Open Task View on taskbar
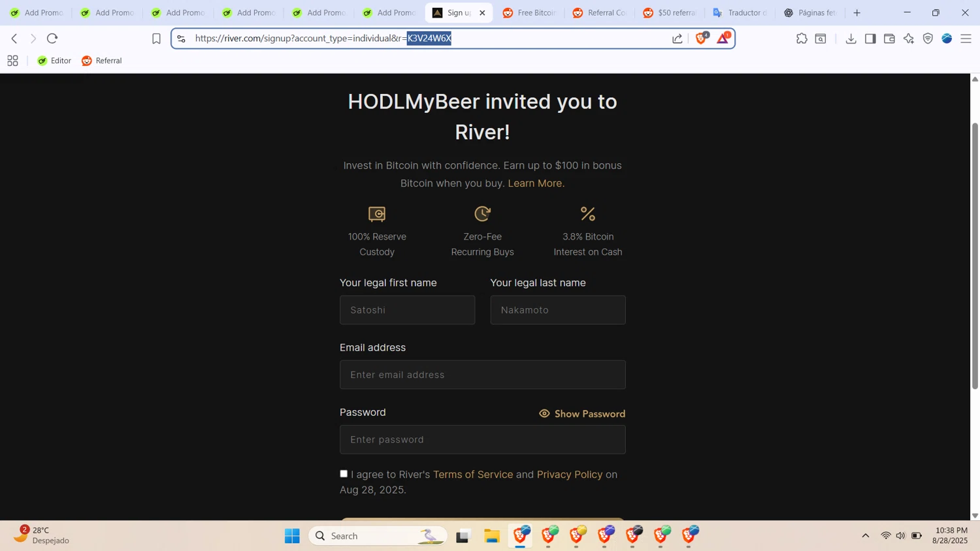 [x=463, y=536]
